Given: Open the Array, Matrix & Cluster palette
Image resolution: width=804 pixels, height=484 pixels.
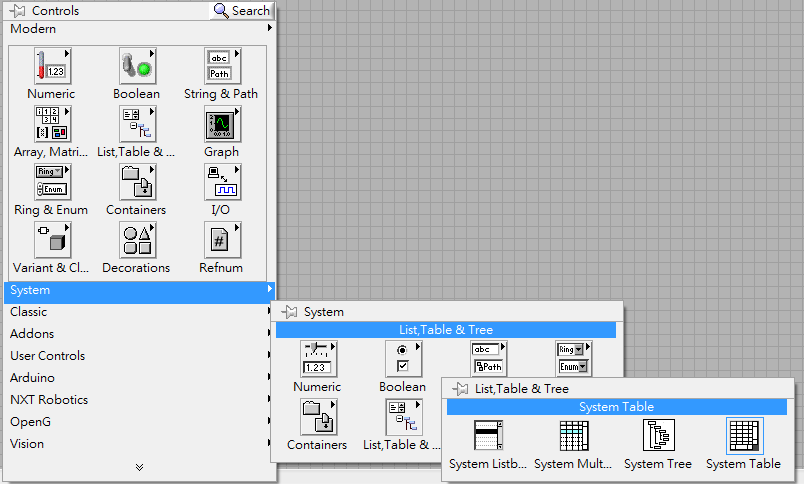Looking at the screenshot, I should coord(52,124).
